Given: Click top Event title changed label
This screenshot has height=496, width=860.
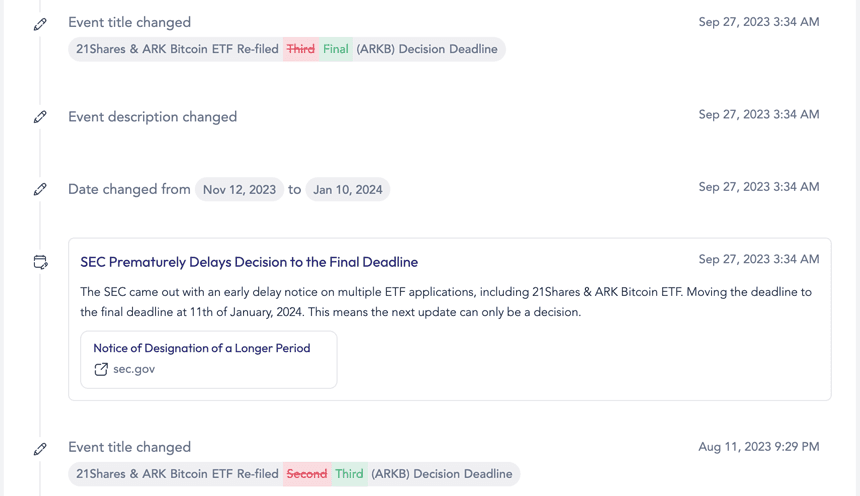Looking at the screenshot, I should point(129,22).
